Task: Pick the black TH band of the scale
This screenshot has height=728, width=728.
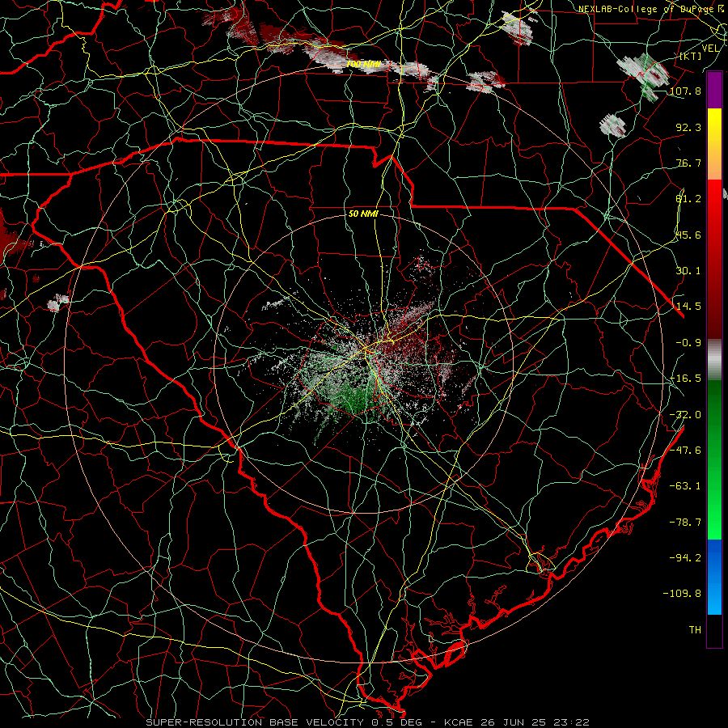Action: click(714, 630)
